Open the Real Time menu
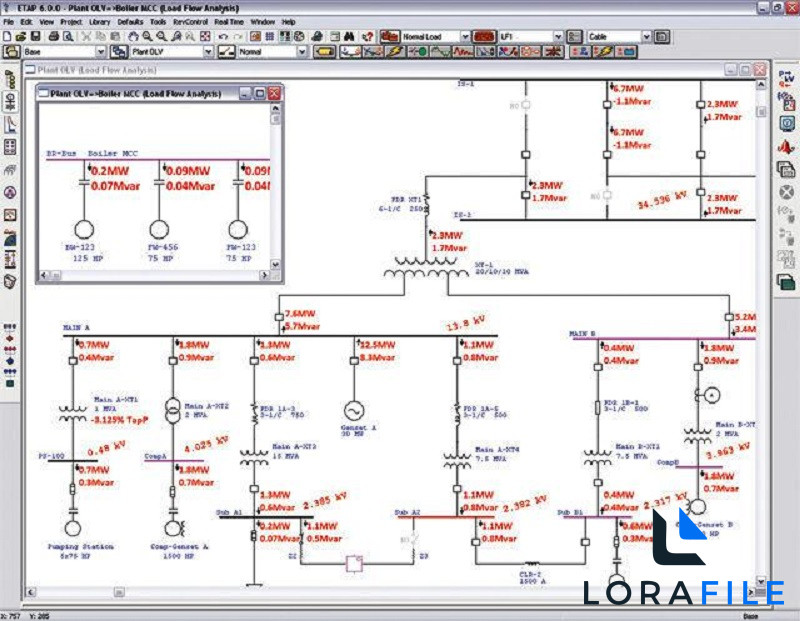 tap(229, 22)
